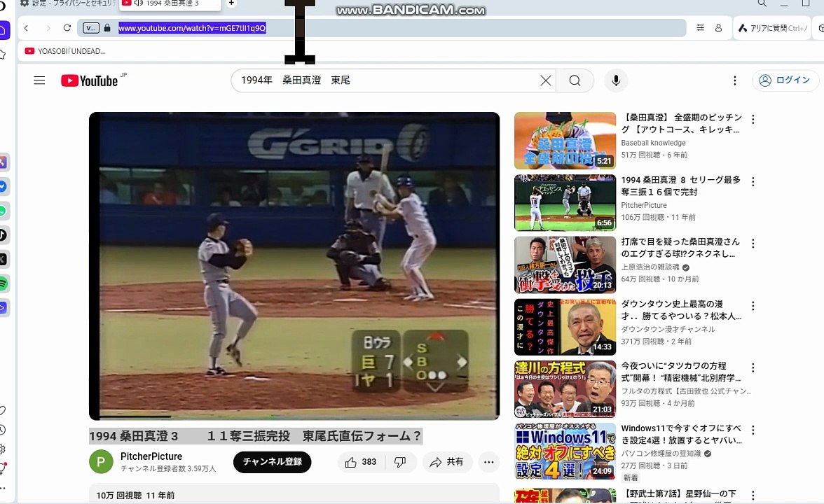Screen dimensions: 824x504
Task: Seek on the video progress bar
Action: click(x=294, y=417)
